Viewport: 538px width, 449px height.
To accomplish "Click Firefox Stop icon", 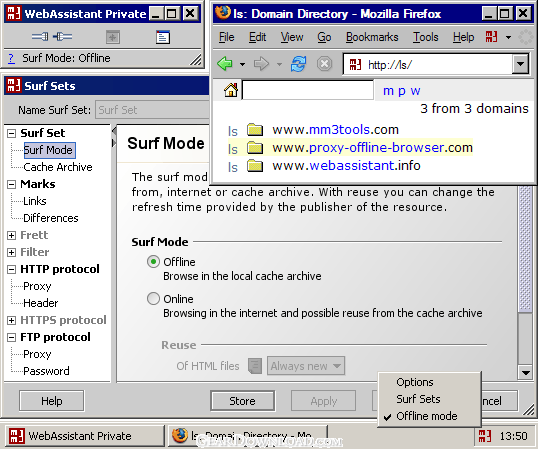I will [324, 64].
